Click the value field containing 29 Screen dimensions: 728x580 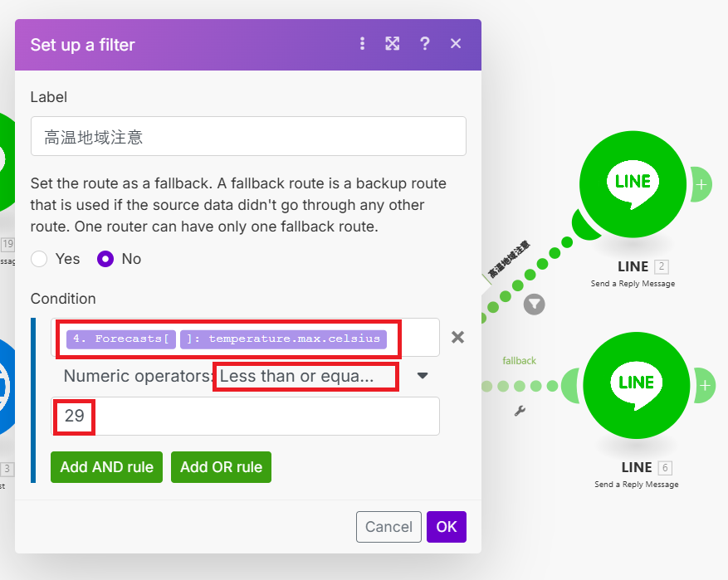pos(245,417)
